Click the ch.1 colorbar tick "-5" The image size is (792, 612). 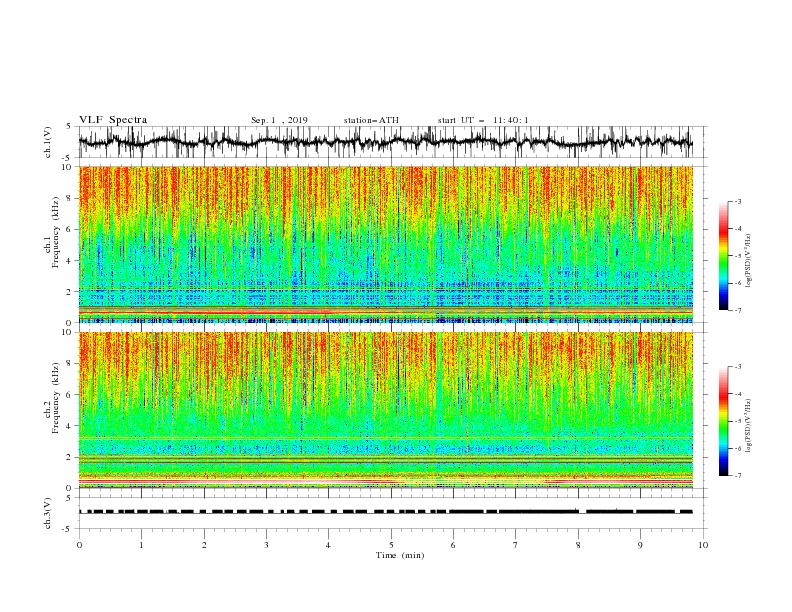(737, 256)
